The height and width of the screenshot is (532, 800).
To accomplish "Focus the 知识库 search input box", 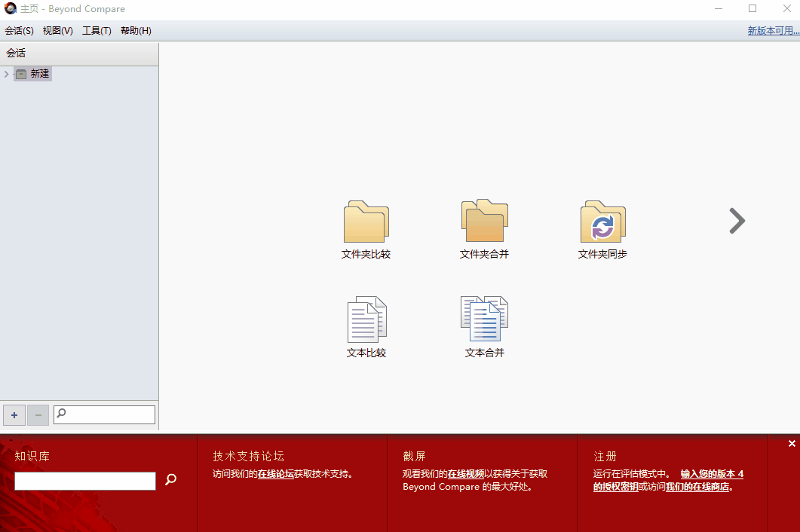I will coord(85,481).
